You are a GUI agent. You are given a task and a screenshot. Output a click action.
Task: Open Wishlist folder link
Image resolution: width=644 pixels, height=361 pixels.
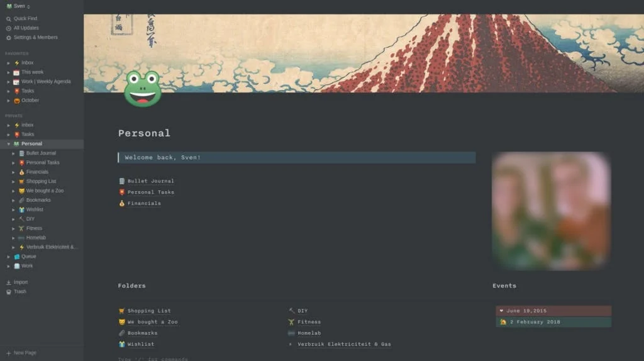point(141,344)
